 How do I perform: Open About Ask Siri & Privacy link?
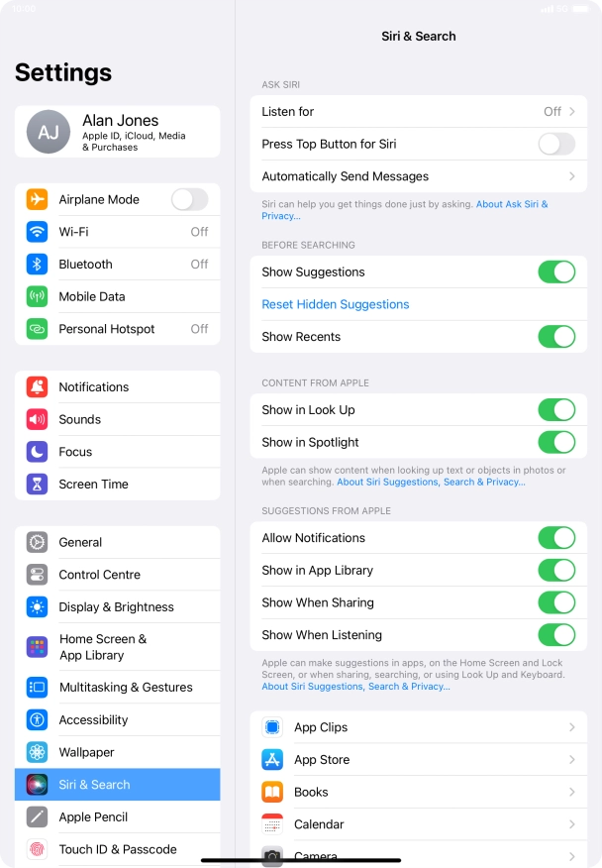[x=404, y=210]
